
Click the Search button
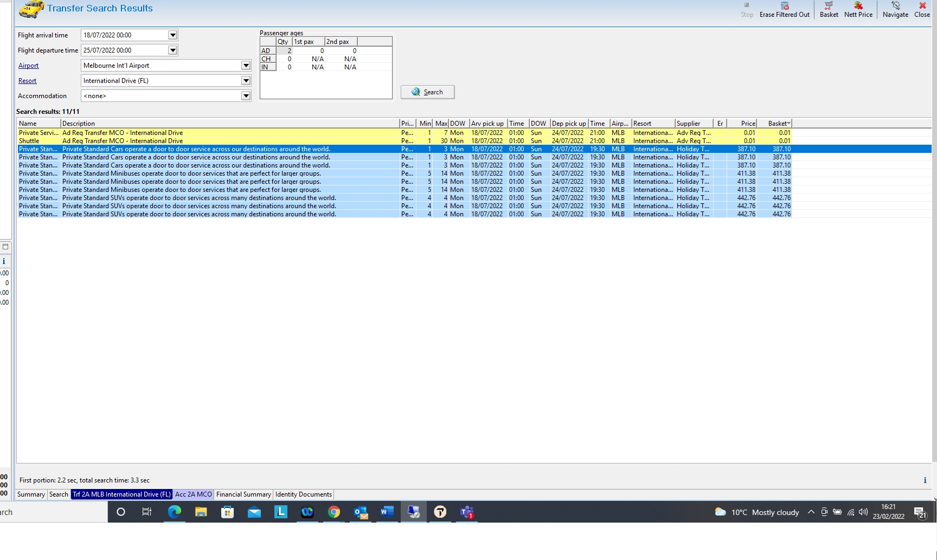point(427,92)
